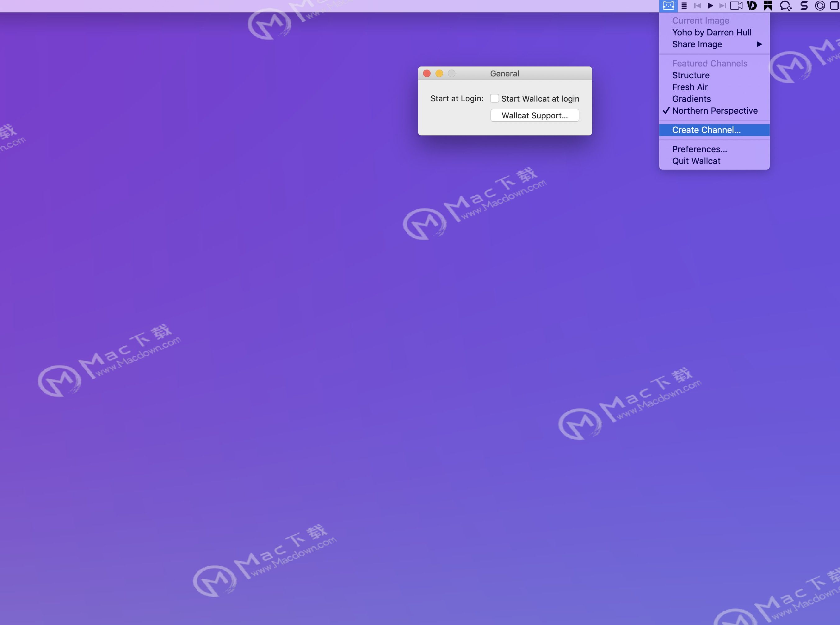Open the S-shaped menu bar icon

click(x=804, y=6)
